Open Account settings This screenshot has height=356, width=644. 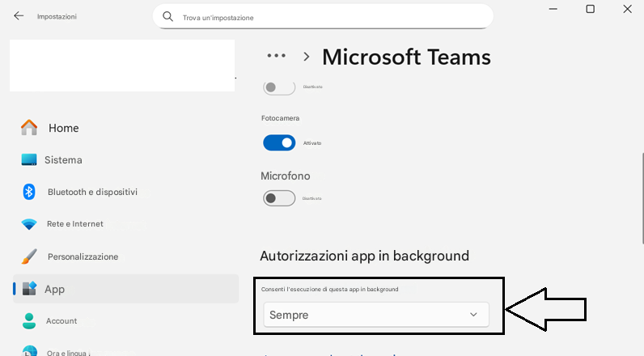pyautogui.click(x=125, y=321)
